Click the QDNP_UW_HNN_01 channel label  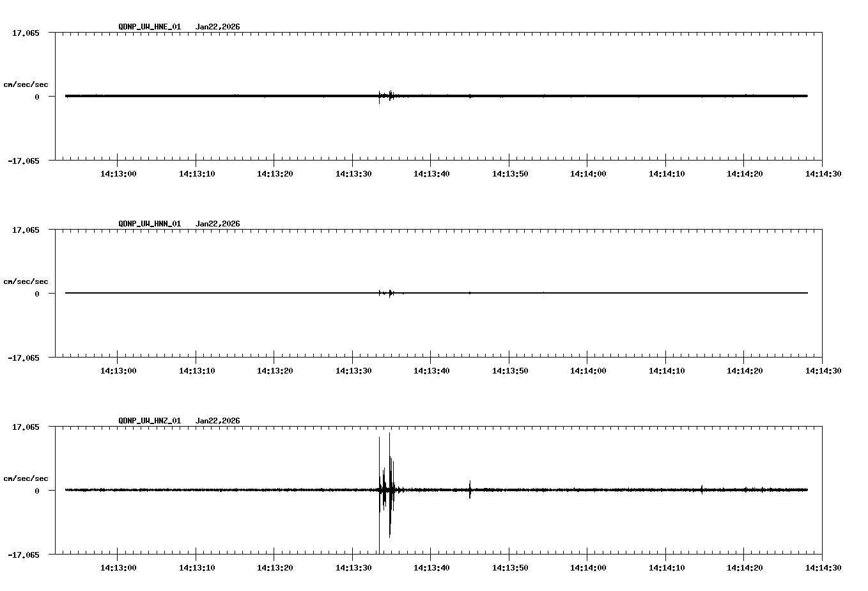(149, 224)
